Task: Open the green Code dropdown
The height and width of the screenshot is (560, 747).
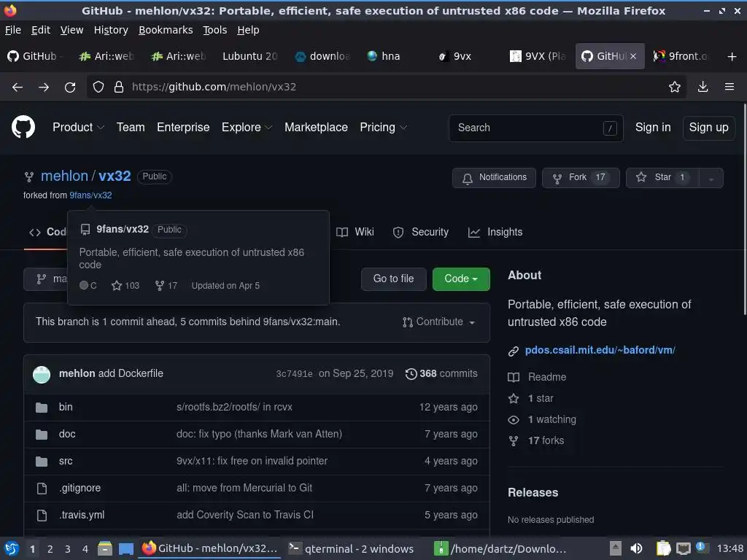Action: click(x=461, y=279)
